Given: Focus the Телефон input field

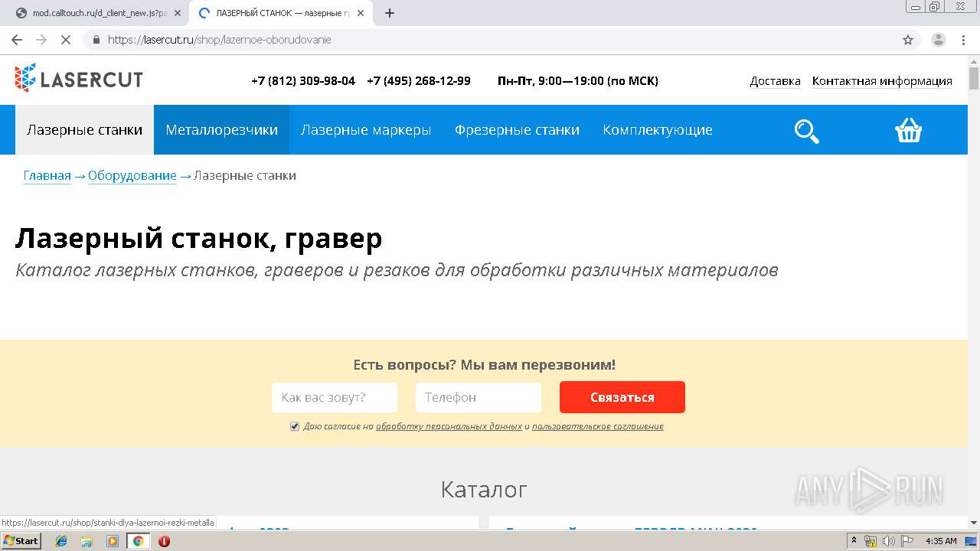Looking at the screenshot, I should point(479,397).
